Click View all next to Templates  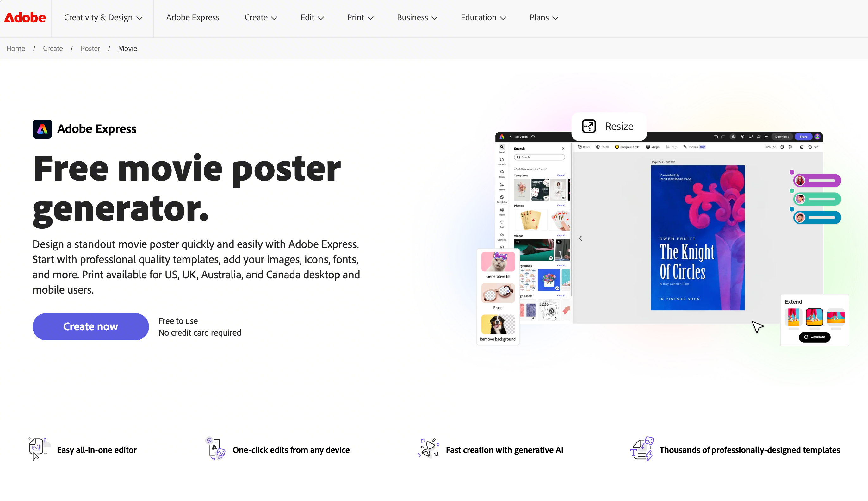point(561,175)
